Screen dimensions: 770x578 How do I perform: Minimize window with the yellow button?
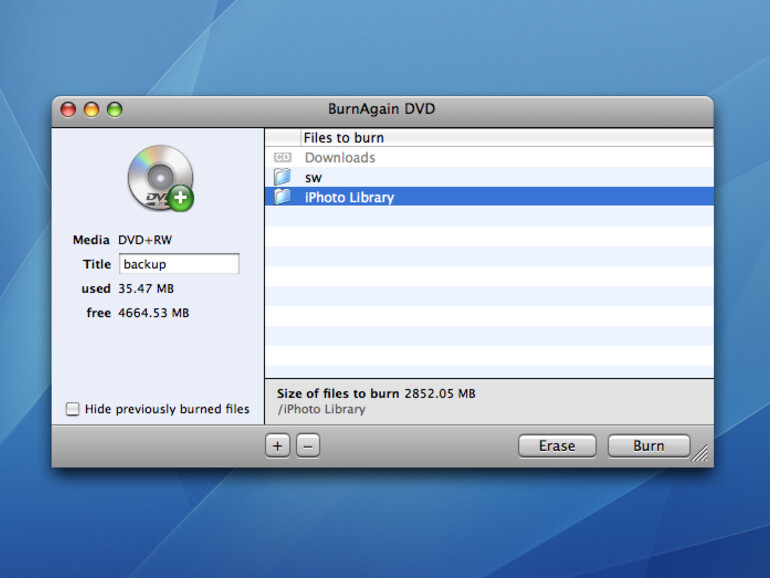tap(91, 110)
